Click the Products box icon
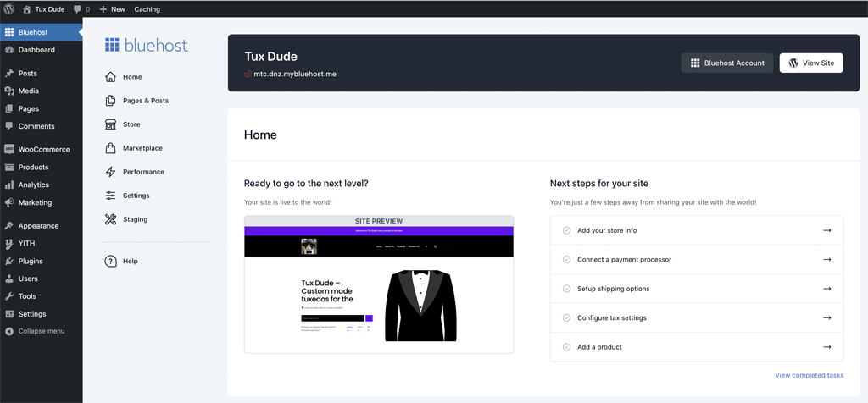The width and height of the screenshot is (868, 403). pos(8,167)
